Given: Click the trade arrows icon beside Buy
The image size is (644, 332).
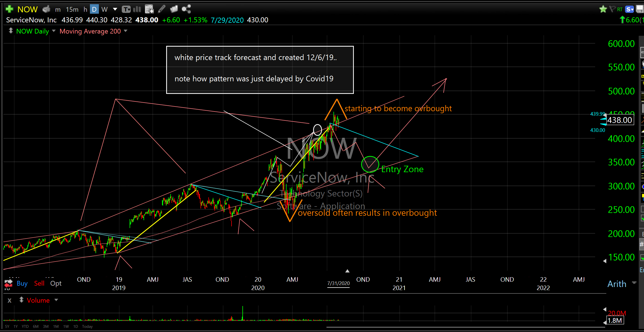Looking at the screenshot, I should pos(8,283).
